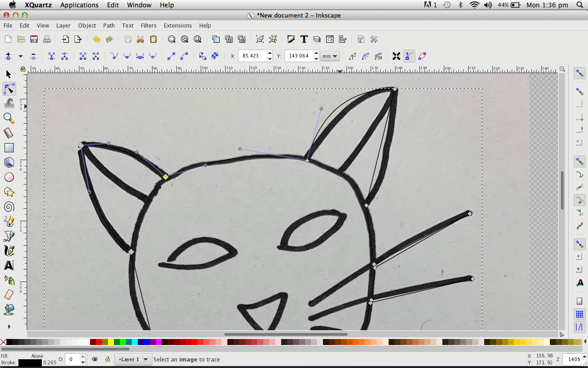Expand the insert node dropdown arrow
Image resolution: width=588 pixels, height=368 pixels.
pos(20,56)
